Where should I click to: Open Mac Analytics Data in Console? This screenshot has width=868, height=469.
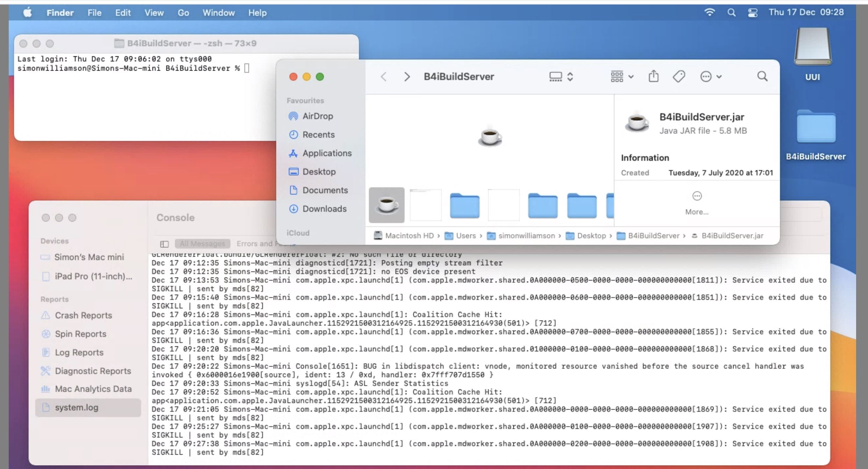point(93,389)
